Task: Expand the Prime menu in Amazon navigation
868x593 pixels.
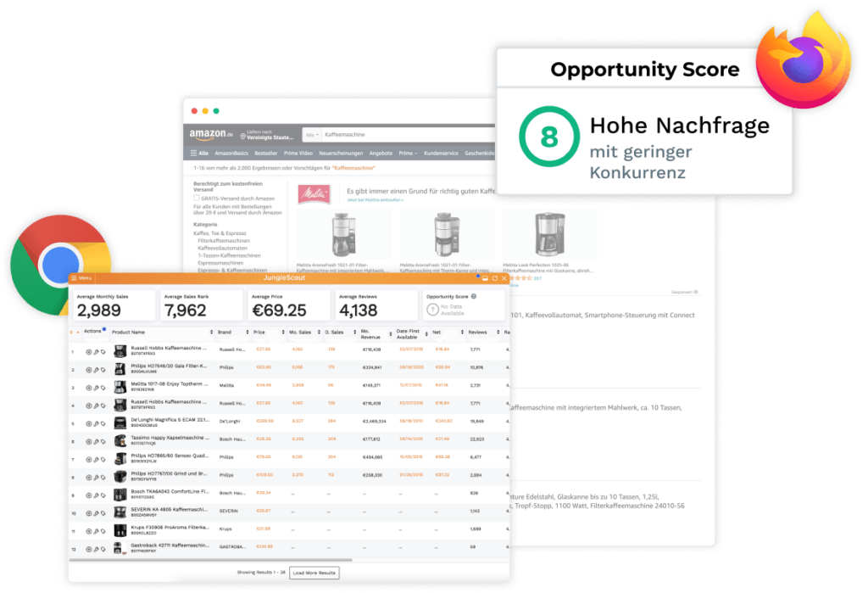Action: [408, 153]
